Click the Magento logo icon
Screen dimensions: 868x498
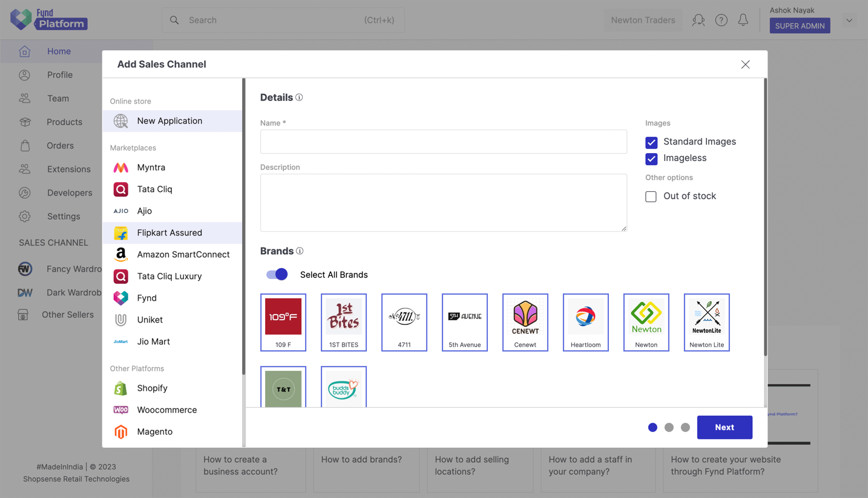(x=121, y=432)
